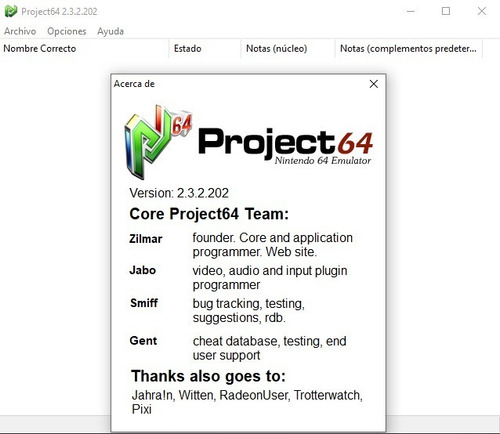Screen dimensions: 500x434
Task: Open the Archivo menu
Action: (20, 31)
